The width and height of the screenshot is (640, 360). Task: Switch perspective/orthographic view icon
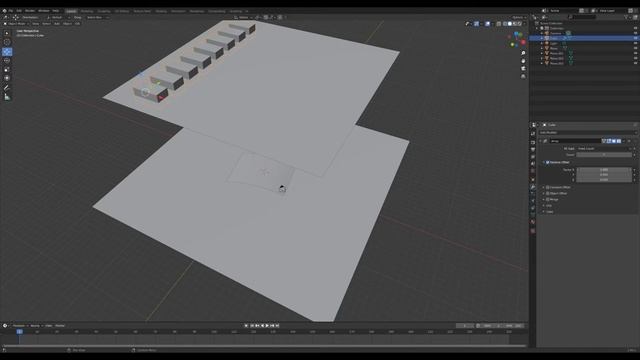coord(523,76)
